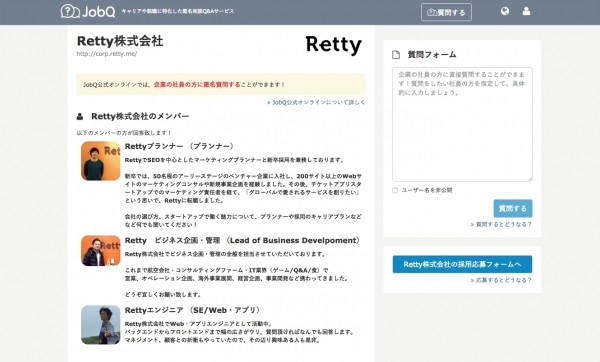
Task: Toggle the ユーザー名を非公開 checkbox
Action: [x=395, y=190]
